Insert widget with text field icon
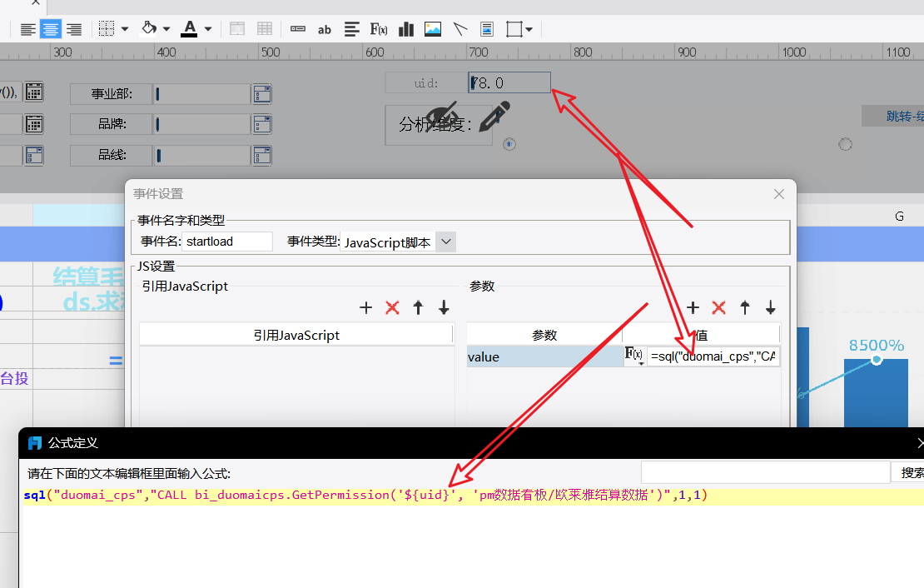The height and width of the screenshot is (588, 924). pos(297,29)
